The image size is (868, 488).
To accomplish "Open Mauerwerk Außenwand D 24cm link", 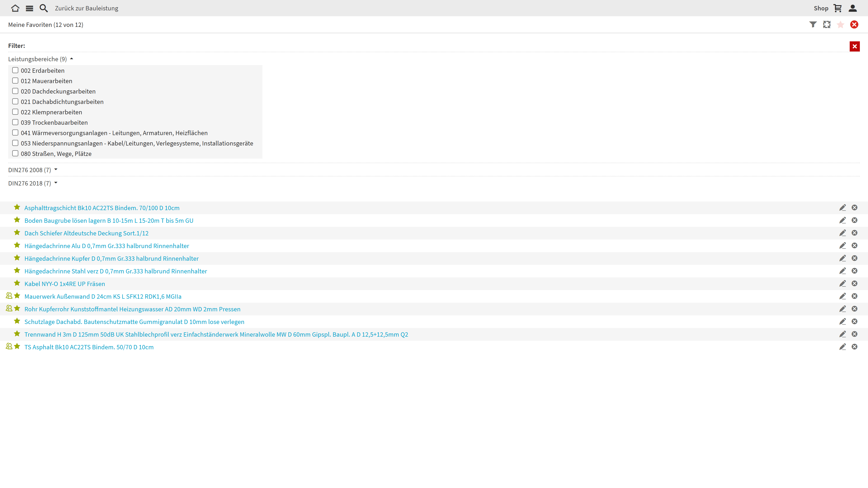I will click(x=103, y=296).
